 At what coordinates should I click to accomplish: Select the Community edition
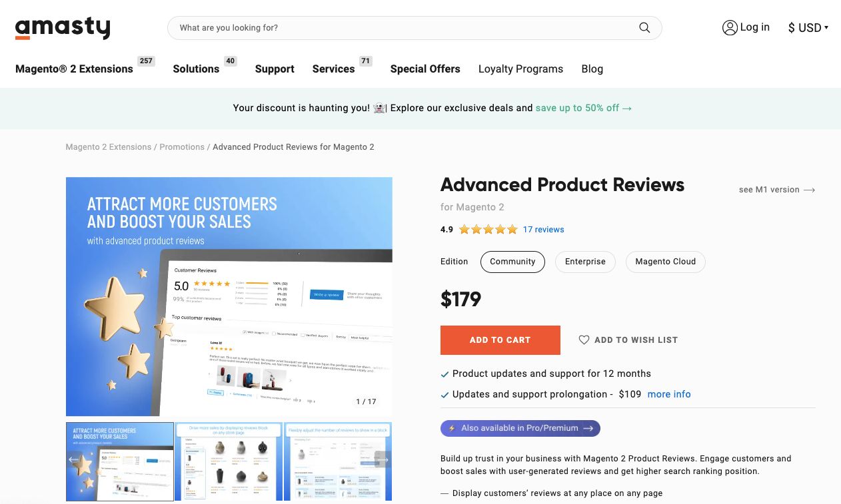[512, 262]
